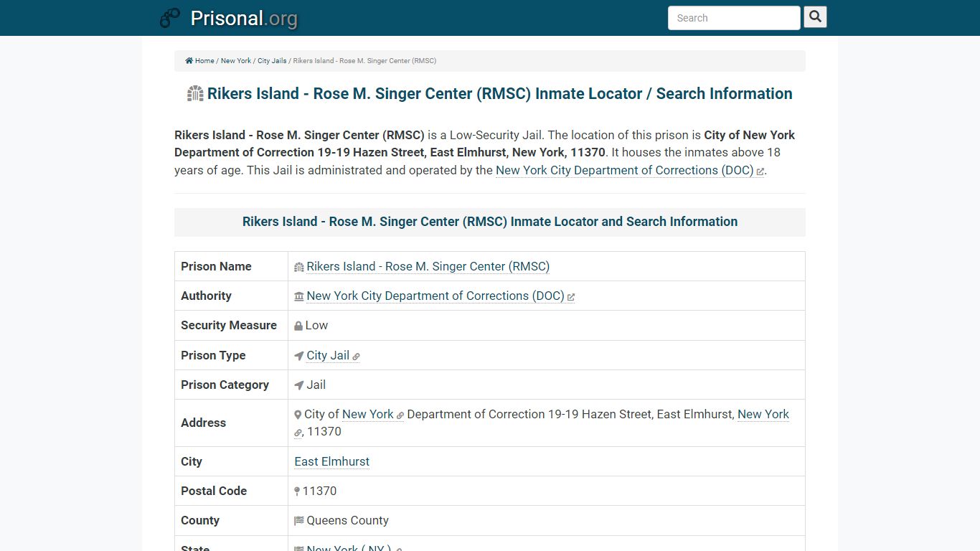Click the external-link icon in the Authority row
The image size is (980, 551).
pos(571,297)
